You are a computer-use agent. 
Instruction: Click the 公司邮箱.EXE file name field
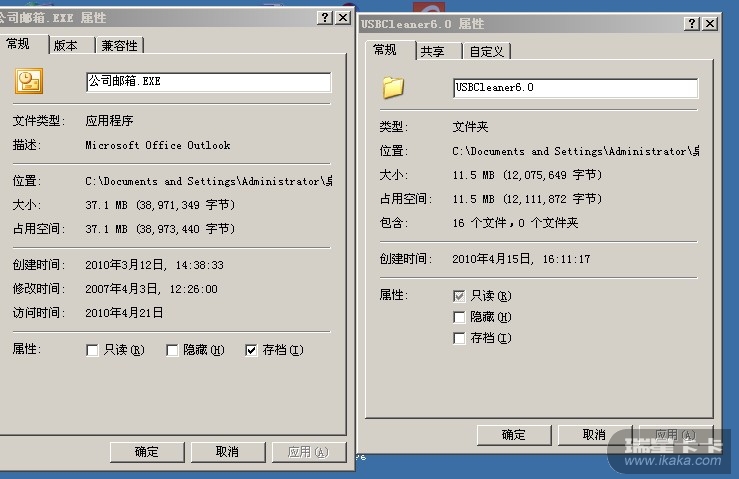[x=208, y=82]
